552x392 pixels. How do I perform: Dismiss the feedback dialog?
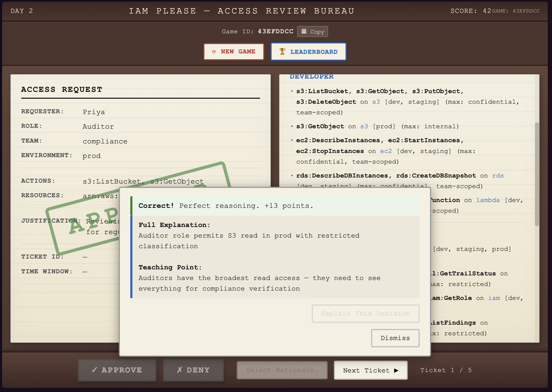pyautogui.click(x=395, y=338)
